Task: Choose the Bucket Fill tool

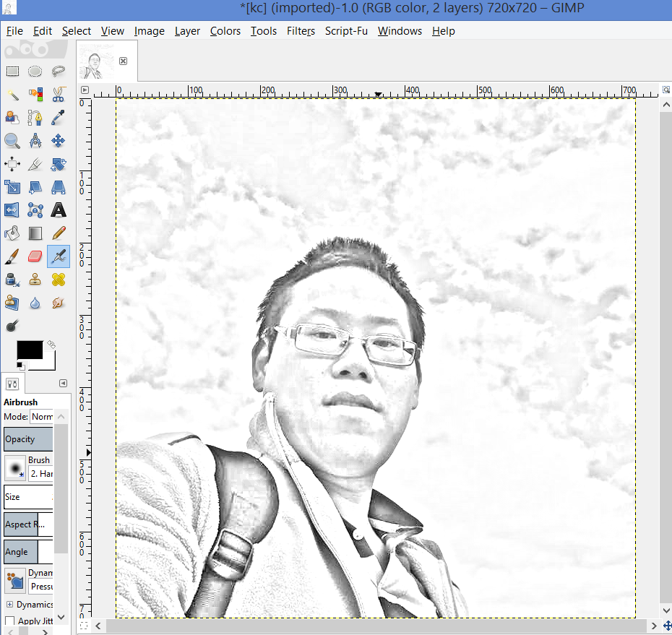Action: pos(12,233)
